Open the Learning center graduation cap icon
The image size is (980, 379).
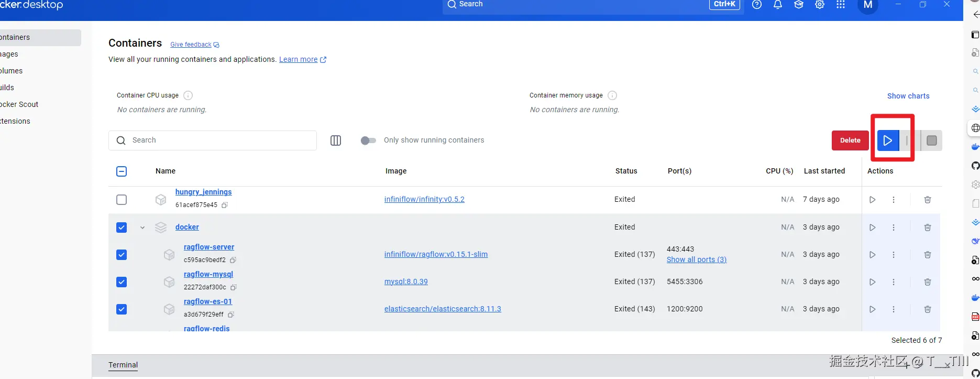(x=799, y=4)
